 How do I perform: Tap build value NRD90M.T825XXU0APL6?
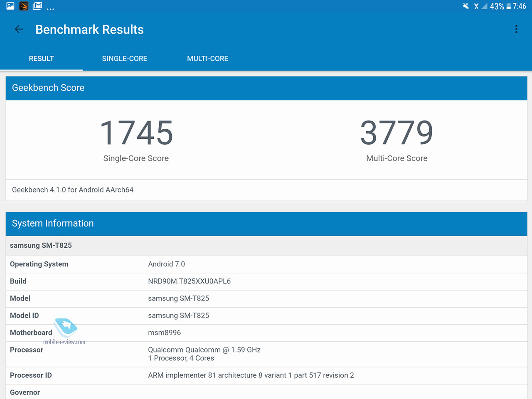(x=189, y=281)
